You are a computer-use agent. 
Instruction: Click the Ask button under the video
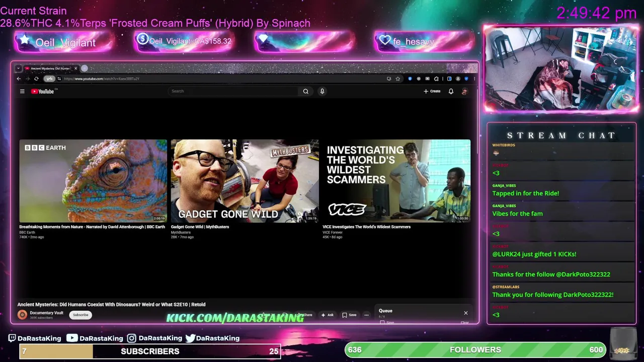click(x=327, y=315)
